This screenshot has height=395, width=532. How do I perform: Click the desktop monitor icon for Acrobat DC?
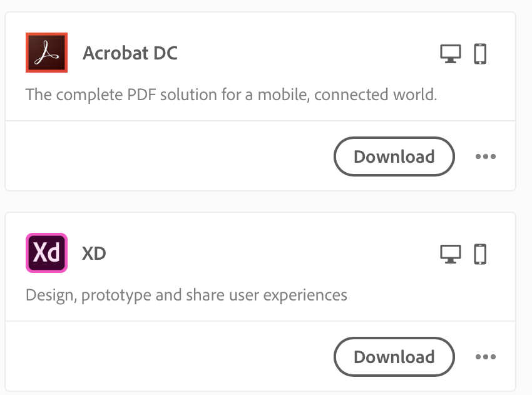(x=450, y=54)
